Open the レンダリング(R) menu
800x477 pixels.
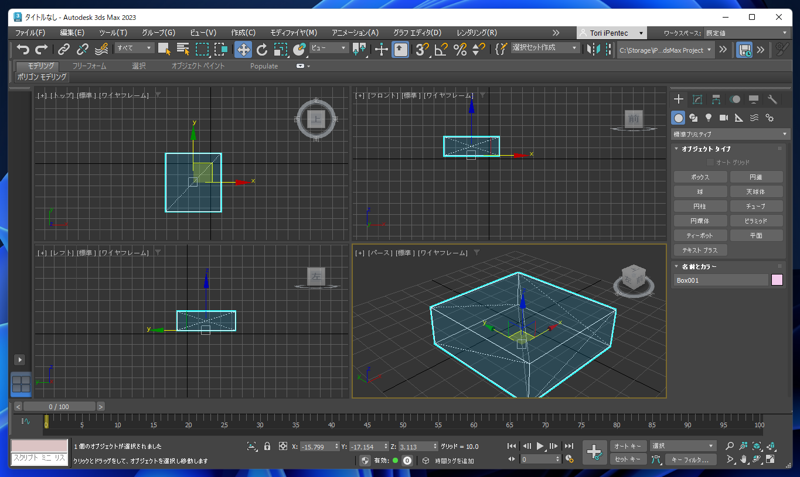point(477,33)
